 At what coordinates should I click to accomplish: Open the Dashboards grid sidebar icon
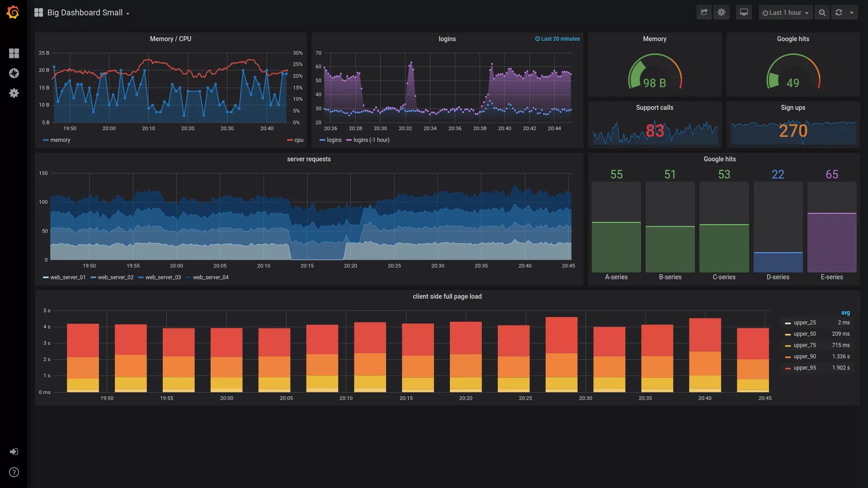pyautogui.click(x=14, y=53)
